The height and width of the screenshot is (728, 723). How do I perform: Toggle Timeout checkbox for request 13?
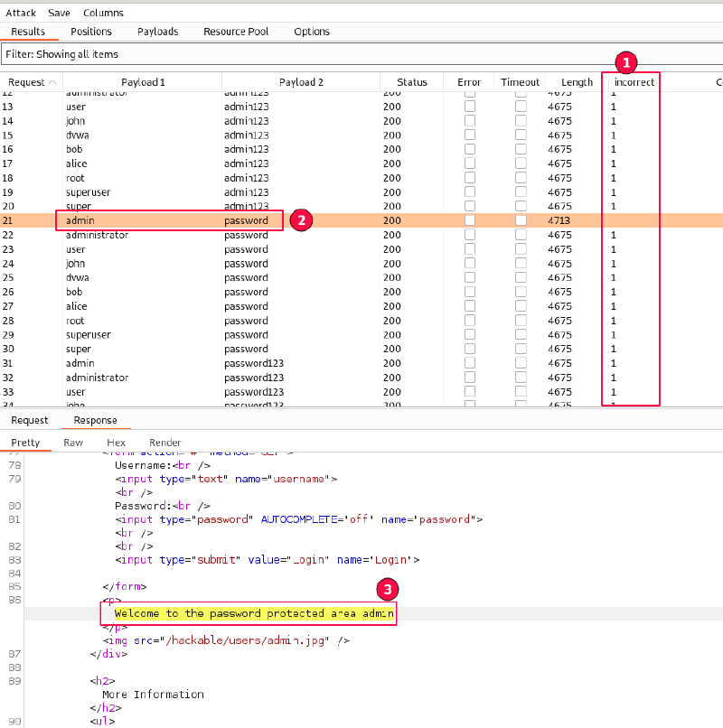521,107
